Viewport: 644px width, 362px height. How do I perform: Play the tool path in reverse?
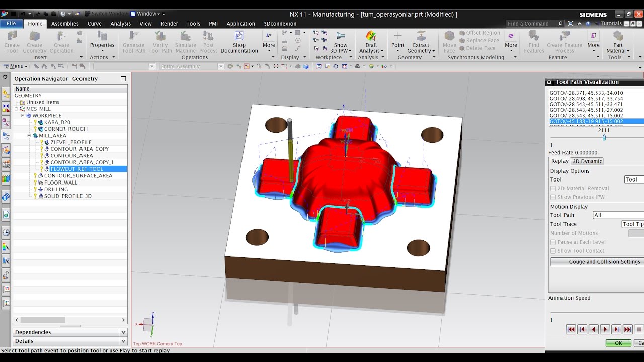tap(593, 329)
